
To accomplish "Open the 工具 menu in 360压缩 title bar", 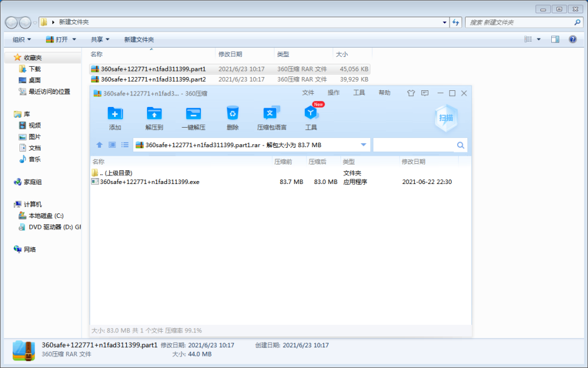I will tap(359, 93).
